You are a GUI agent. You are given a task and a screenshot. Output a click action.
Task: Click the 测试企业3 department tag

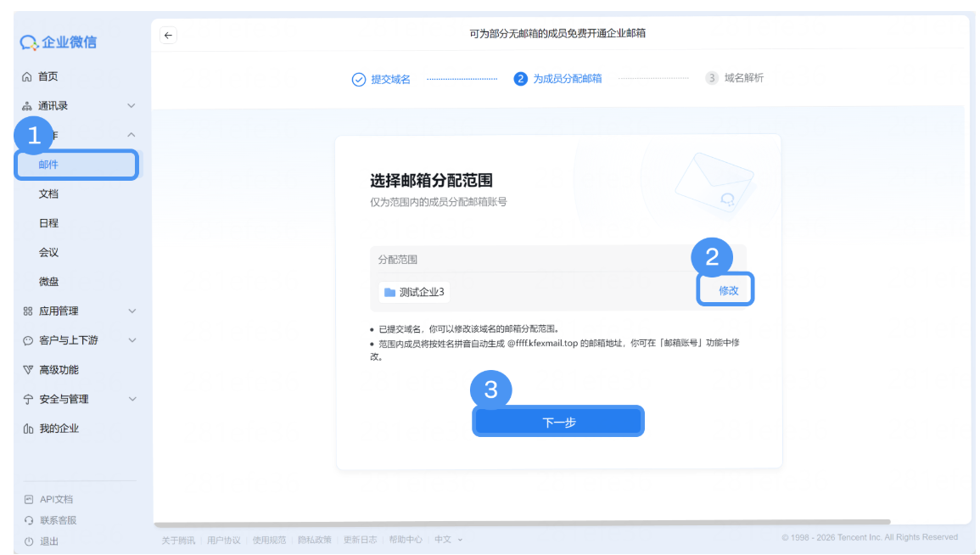click(414, 293)
